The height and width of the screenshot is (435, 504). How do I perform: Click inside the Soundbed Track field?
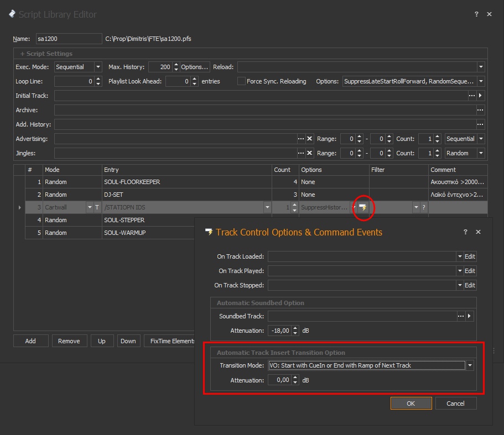pyautogui.click(x=362, y=316)
